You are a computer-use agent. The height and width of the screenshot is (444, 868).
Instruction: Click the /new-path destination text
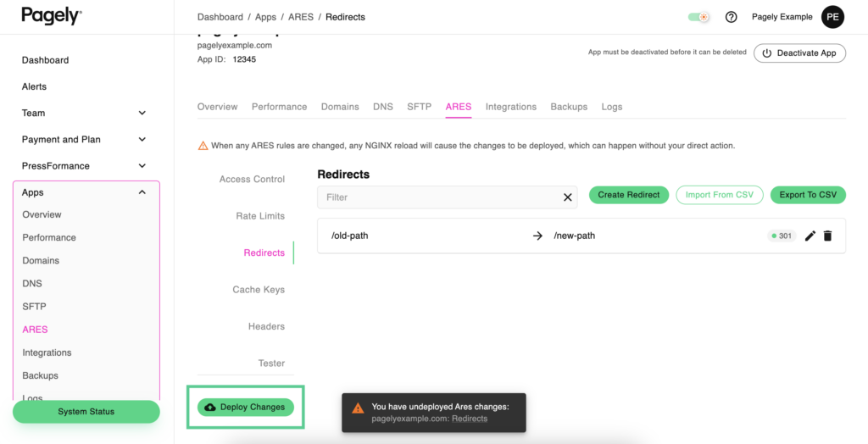(575, 236)
